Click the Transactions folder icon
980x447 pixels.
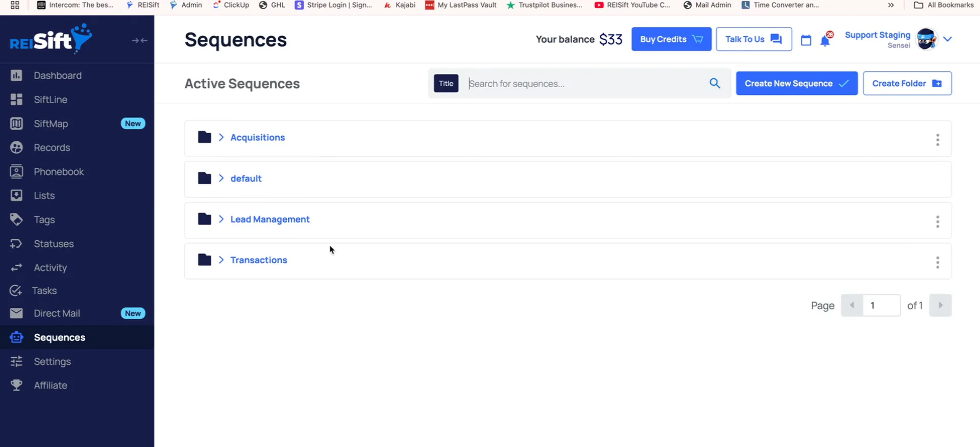[204, 260]
